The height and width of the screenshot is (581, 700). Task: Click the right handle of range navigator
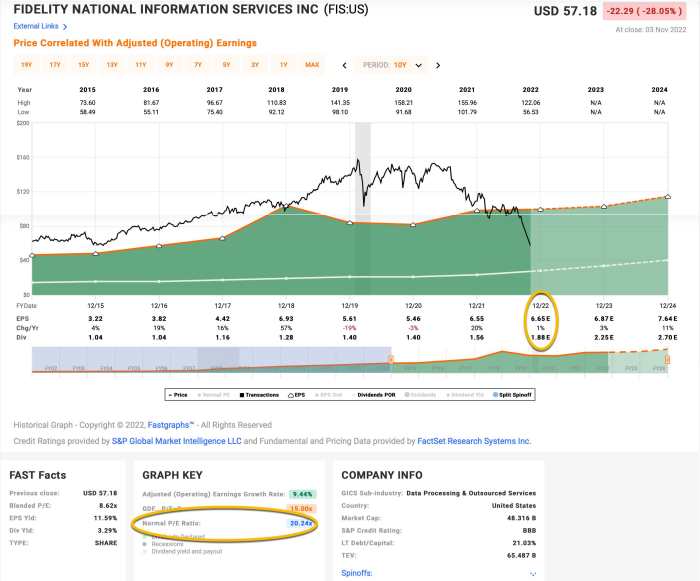(x=667, y=359)
